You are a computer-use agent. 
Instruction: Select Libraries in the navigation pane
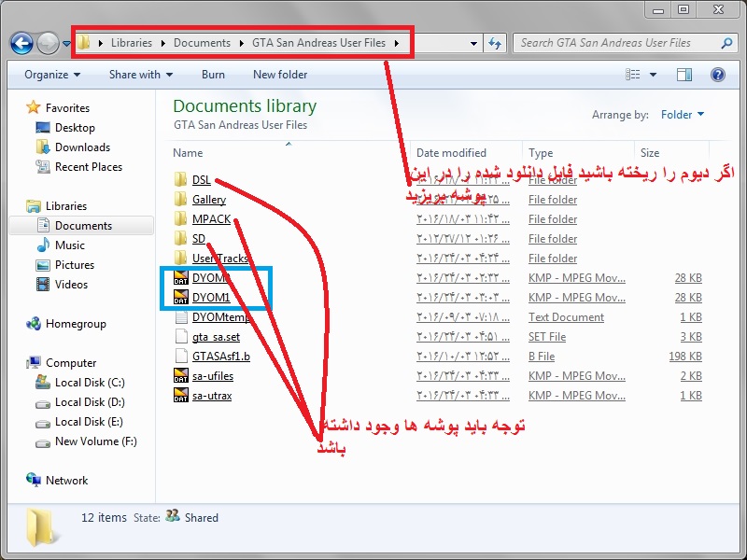tap(56, 206)
